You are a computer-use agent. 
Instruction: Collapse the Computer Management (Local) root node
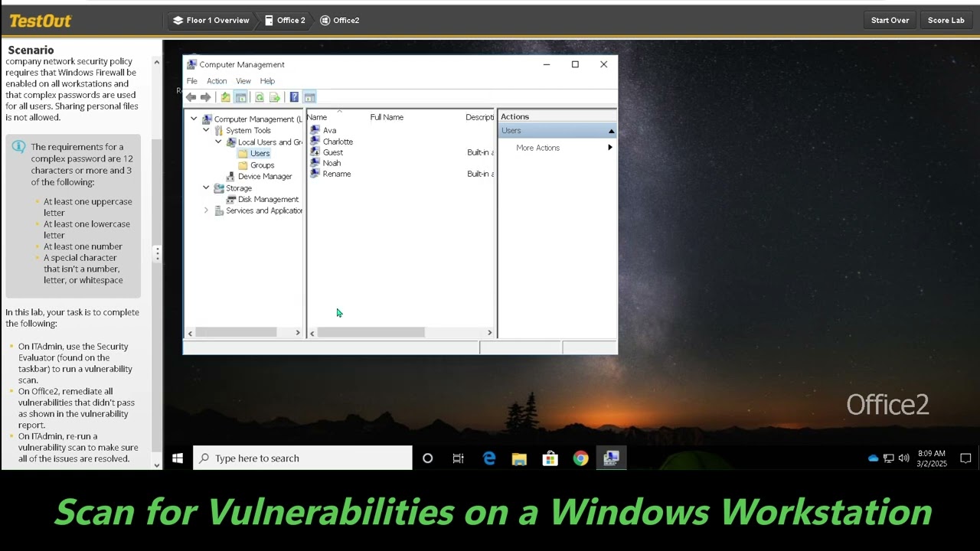[194, 119]
